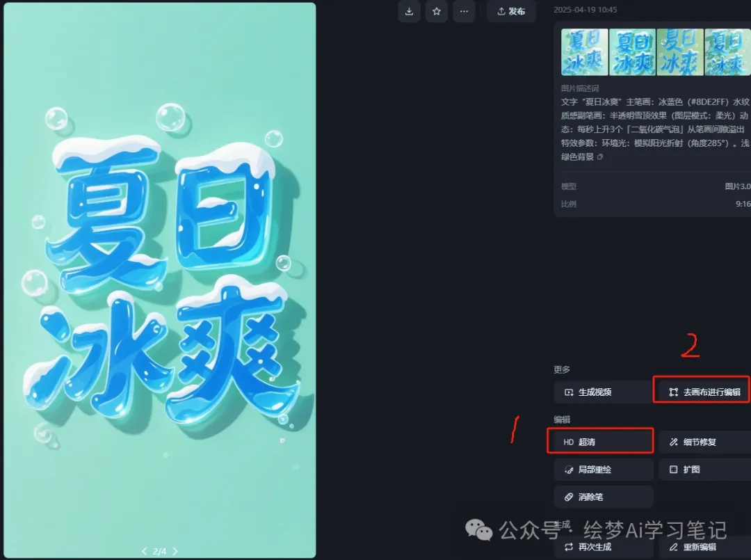Click the 发布 publish button
The image size is (751, 560).
tap(512, 12)
